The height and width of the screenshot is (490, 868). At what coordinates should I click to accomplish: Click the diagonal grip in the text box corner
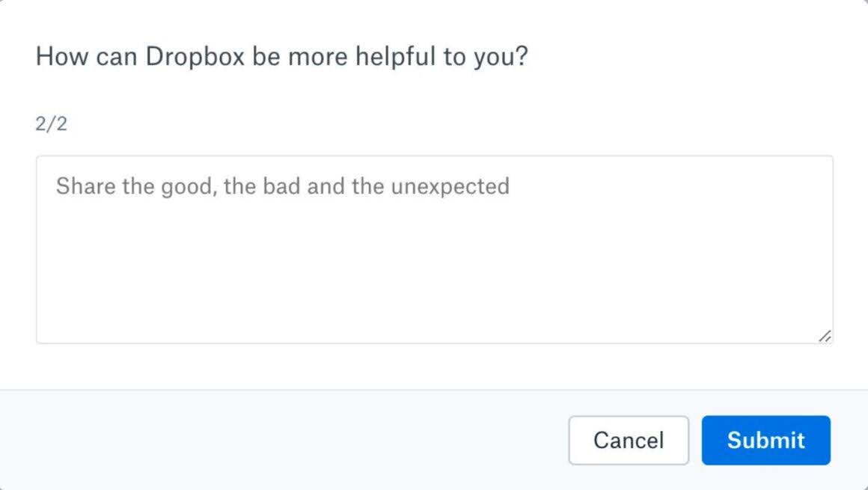click(x=825, y=337)
